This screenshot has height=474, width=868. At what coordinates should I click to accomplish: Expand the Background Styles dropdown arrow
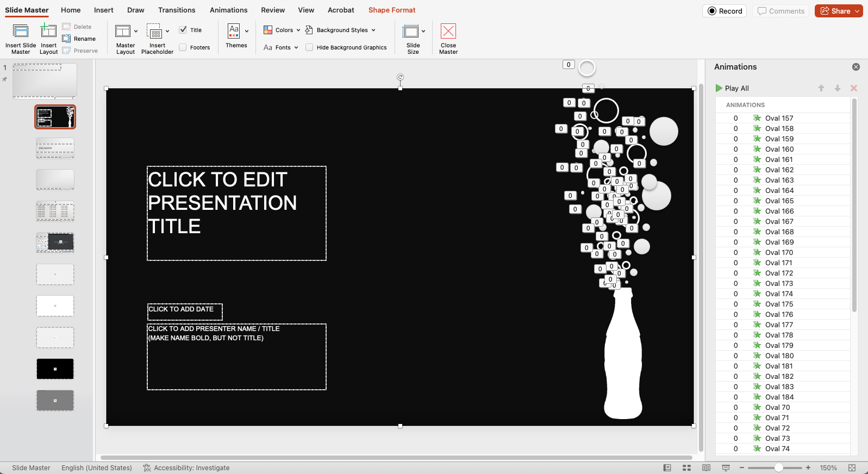click(x=373, y=30)
